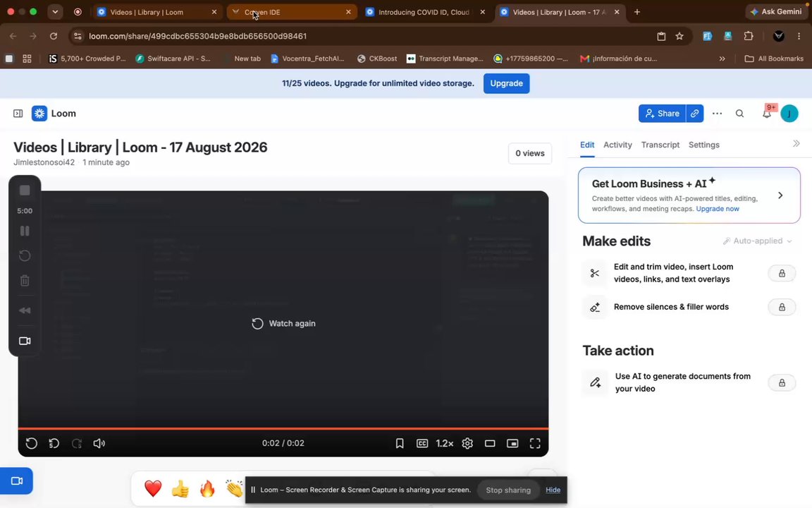
Task: React with the red heart emoji
Action: point(153,488)
